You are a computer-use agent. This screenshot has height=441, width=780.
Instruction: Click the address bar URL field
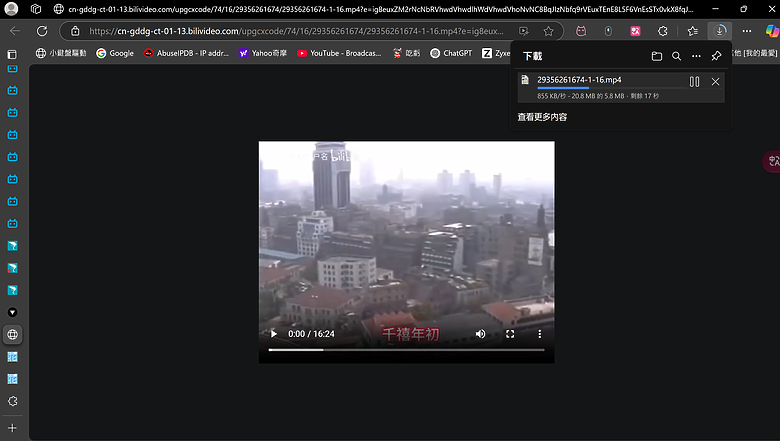296,31
